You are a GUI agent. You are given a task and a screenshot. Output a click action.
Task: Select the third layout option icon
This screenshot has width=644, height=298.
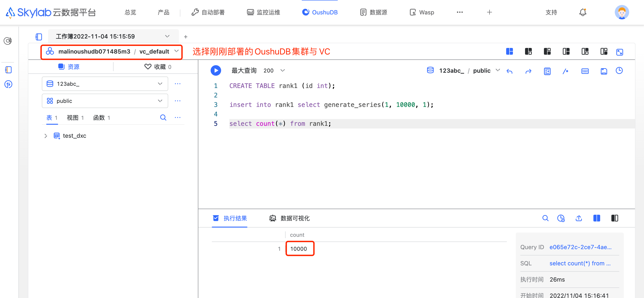tap(547, 51)
